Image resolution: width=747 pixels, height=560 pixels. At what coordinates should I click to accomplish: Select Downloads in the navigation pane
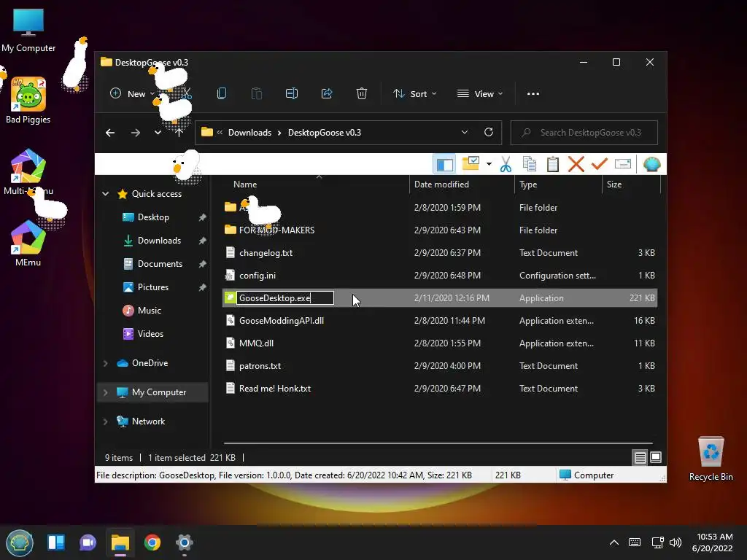tap(159, 241)
